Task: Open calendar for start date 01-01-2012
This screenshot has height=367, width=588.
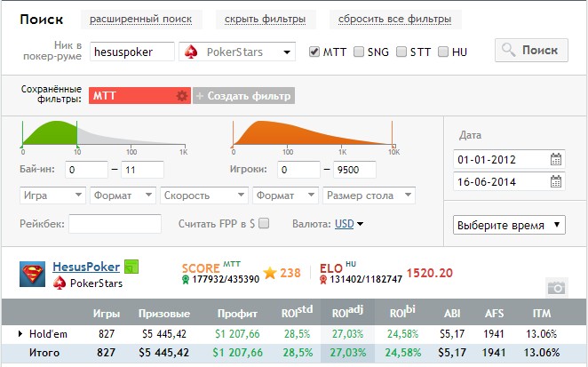Action: [556, 160]
